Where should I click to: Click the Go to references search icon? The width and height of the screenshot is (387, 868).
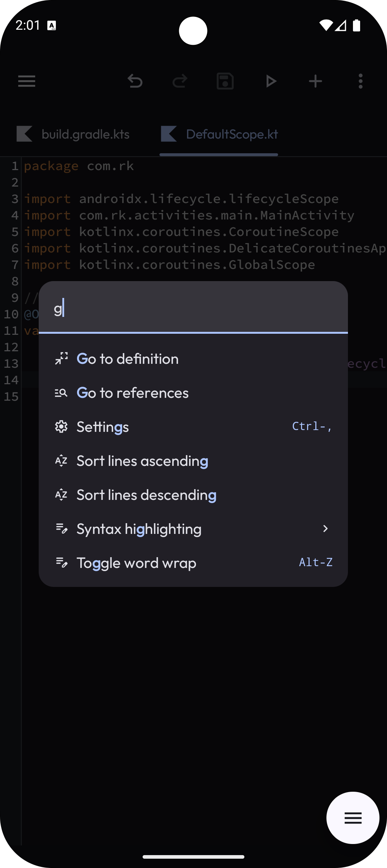pos(61,393)
